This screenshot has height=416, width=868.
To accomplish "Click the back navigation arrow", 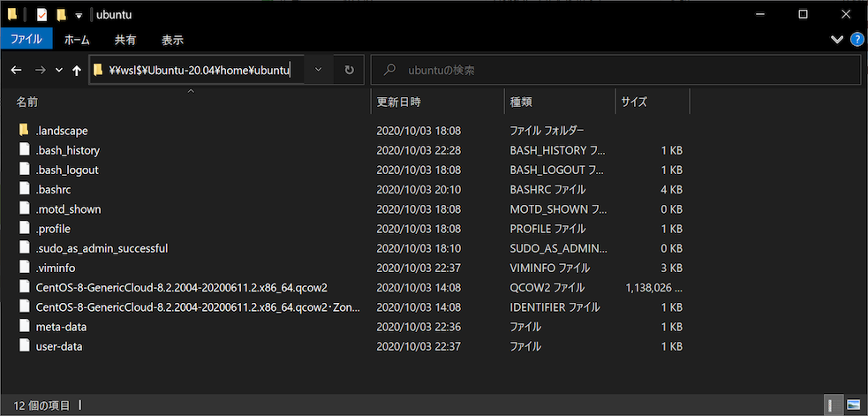I will point(17,70).
